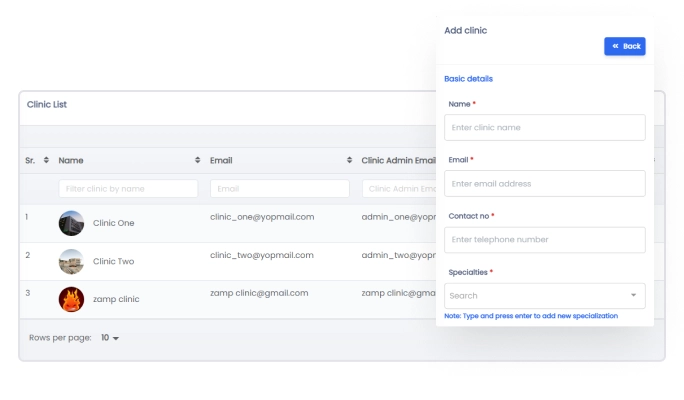Click Clinic Two's avatar thumbnail
Screen dimensions: 684x400
[71, 261]
